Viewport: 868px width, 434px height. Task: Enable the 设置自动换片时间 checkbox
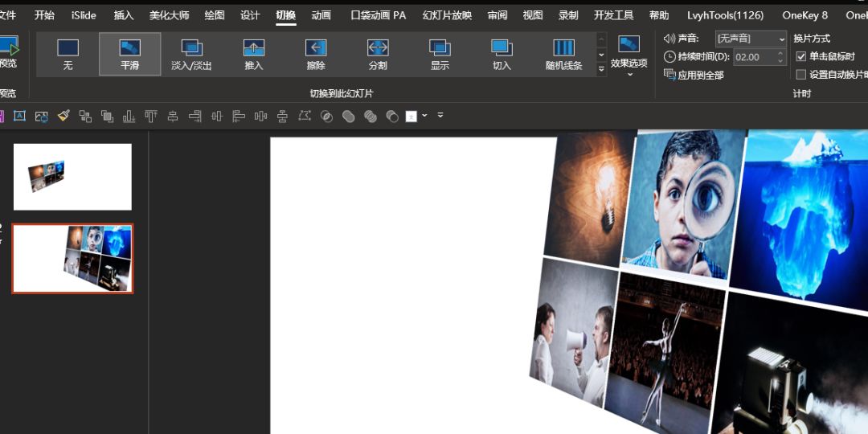click(x=800, y=75)
